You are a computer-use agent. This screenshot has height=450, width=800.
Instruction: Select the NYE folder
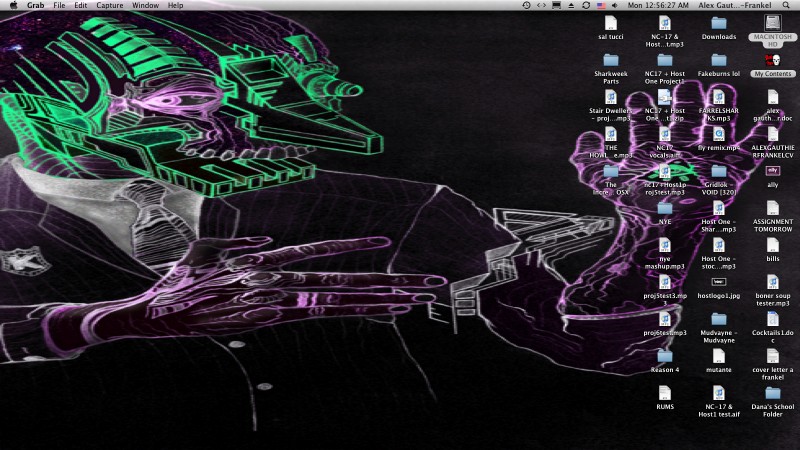click(x=665, y=208)
